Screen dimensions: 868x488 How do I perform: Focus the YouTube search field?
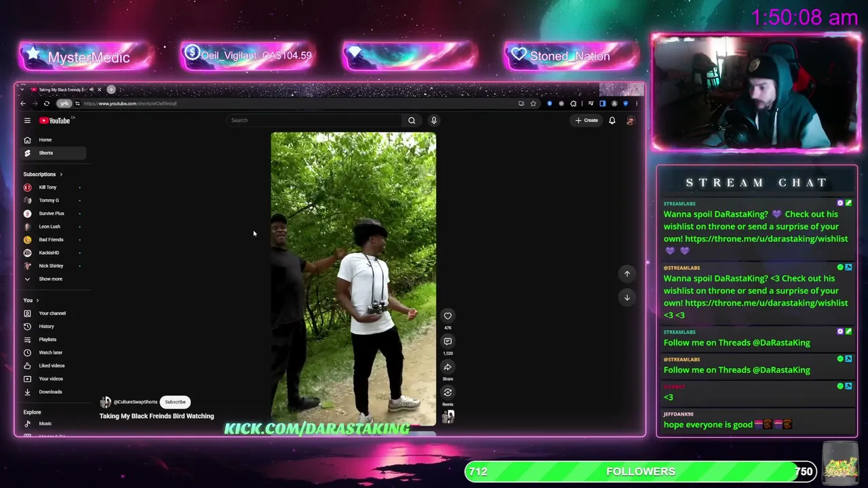(315, 121)
